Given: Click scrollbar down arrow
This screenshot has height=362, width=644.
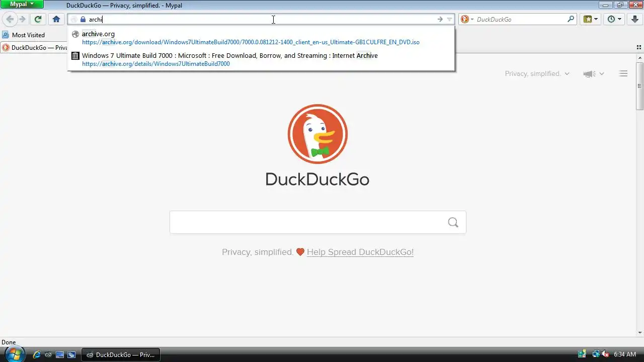Looking at the screenshot, I should tap(640, 333).
